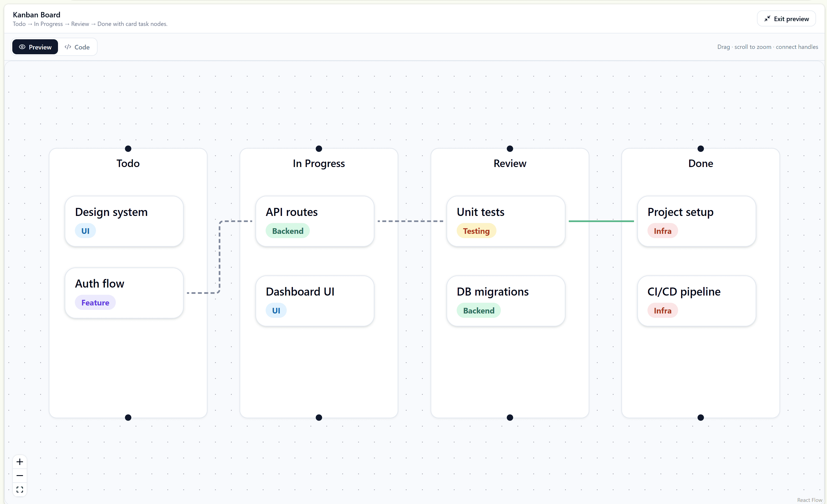Click the fit view icon
827x504 pixels.
click(x=20, y=489)
